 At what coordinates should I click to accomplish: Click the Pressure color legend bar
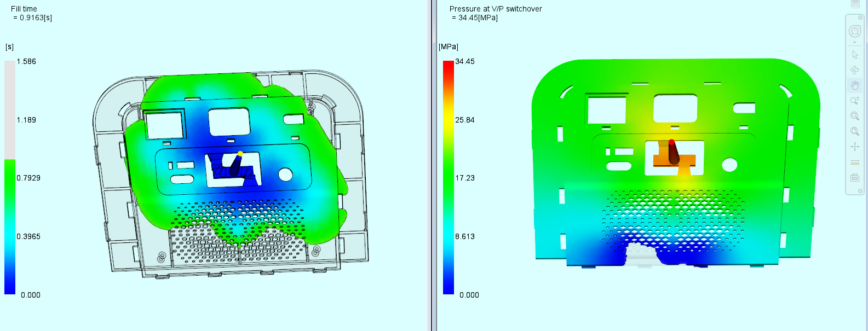point(449,178)
